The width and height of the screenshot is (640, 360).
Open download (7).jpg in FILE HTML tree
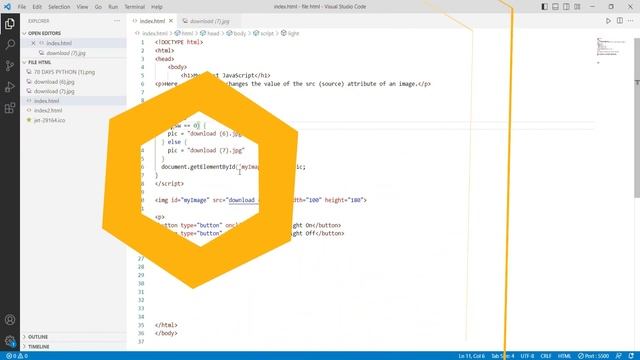point(54,91)
